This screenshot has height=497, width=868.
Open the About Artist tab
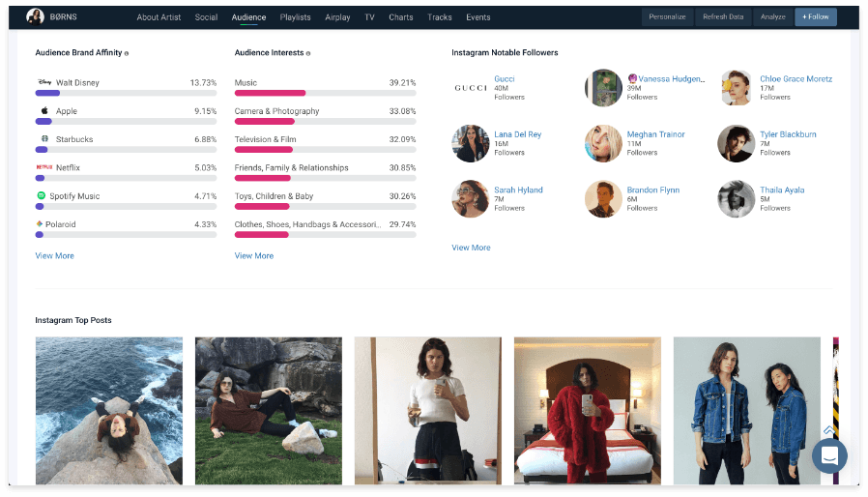coord(159,17)
